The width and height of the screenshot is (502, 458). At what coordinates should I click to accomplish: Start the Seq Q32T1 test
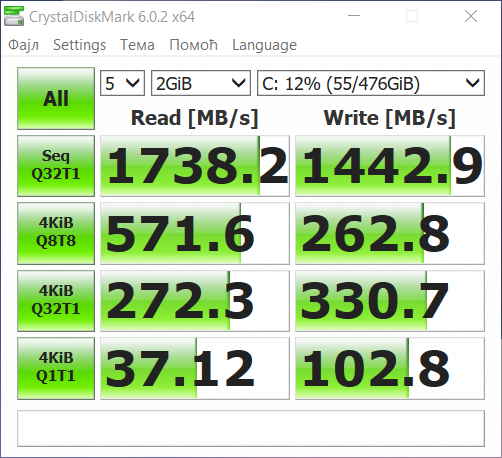(x=56, y=166)
